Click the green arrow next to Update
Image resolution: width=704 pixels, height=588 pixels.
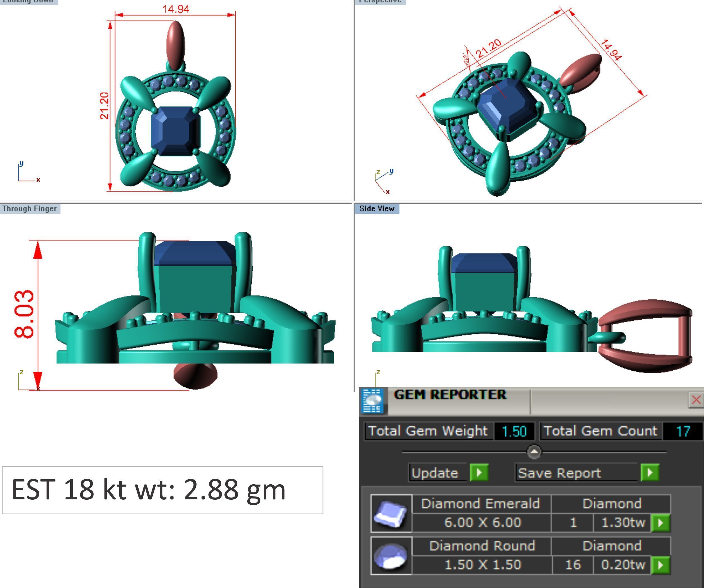coord(479,473)
